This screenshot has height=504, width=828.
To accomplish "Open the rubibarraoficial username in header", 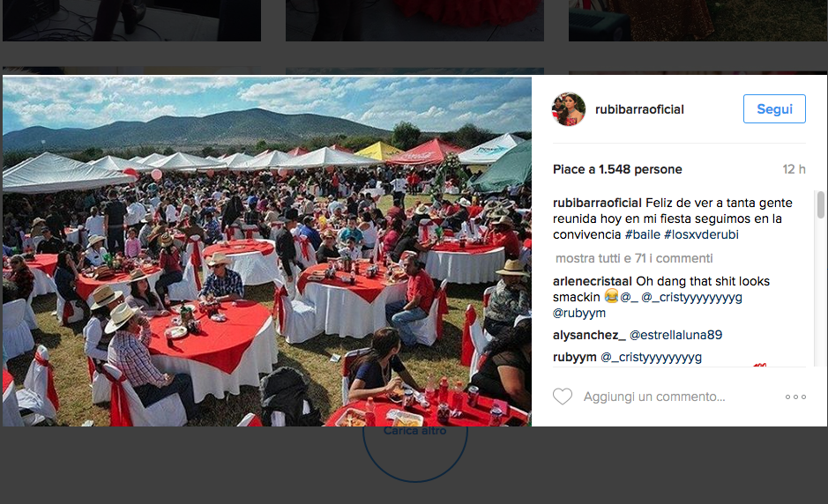I will (639, 109).
